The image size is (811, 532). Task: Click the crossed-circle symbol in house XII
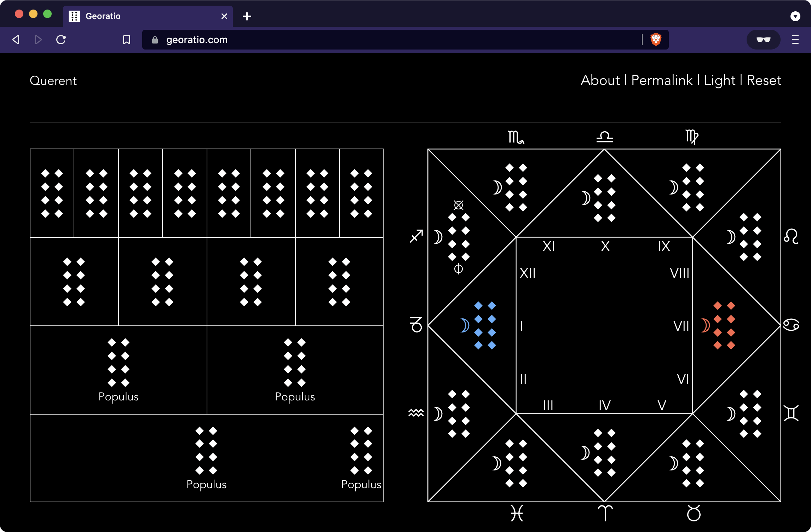[459, 205]
